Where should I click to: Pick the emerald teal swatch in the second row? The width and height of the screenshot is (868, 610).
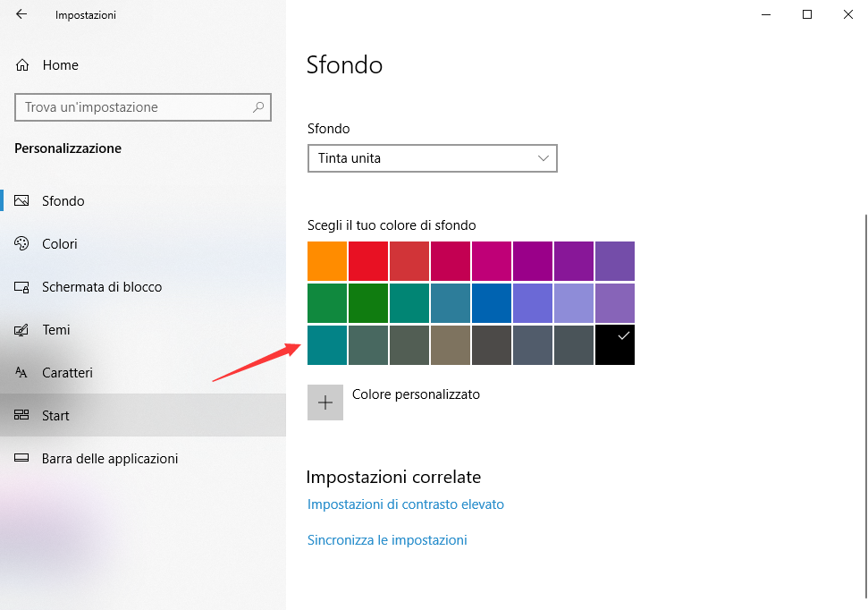pyautogui.click(x=409, y=303)
